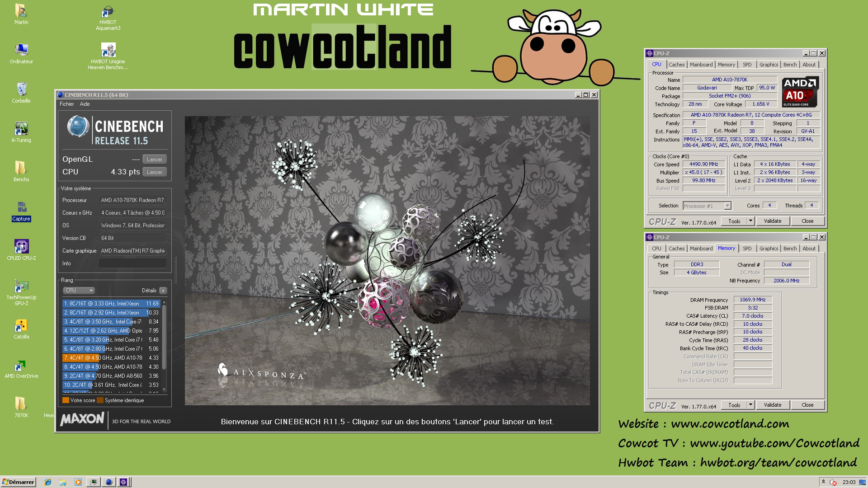The width and height of the screenshot is (868, 488).
Task: Open Windows Media Player from the taskbar
Action: [78, 482]
